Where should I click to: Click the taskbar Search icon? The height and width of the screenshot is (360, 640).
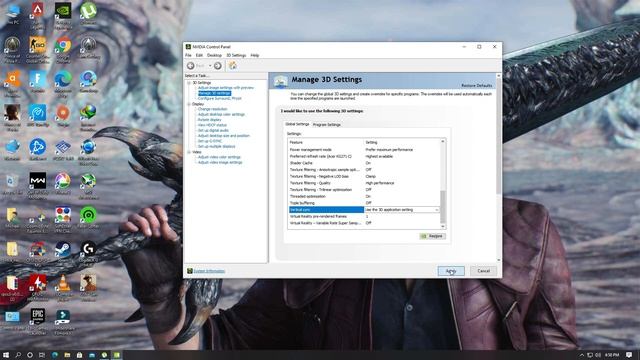[18, 355]
